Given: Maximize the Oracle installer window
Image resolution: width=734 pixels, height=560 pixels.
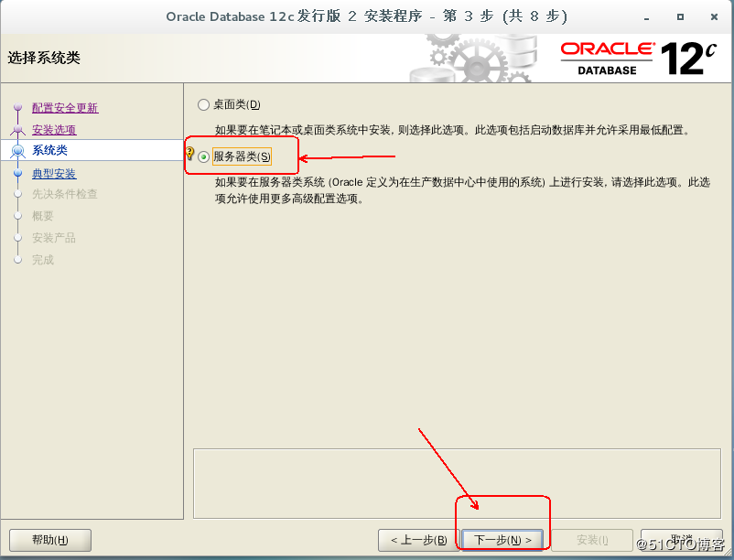Looking at the screenshot, I should coord(680,16).
